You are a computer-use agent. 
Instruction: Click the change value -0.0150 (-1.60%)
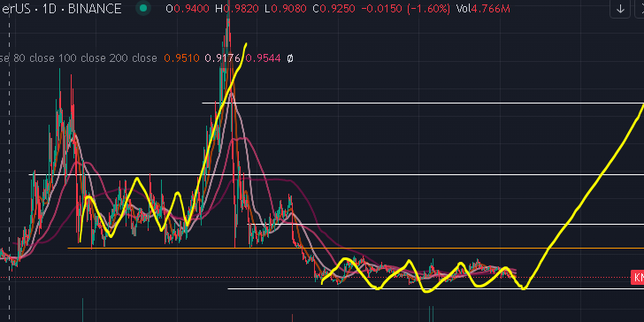[x=405, y=9]
